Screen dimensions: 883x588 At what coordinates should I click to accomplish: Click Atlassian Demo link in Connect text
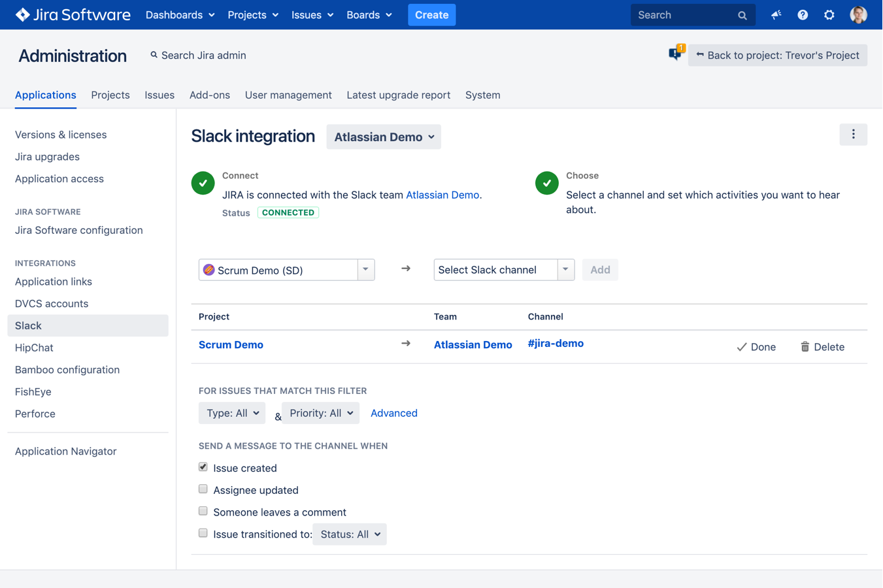click(x=442, y=195)
